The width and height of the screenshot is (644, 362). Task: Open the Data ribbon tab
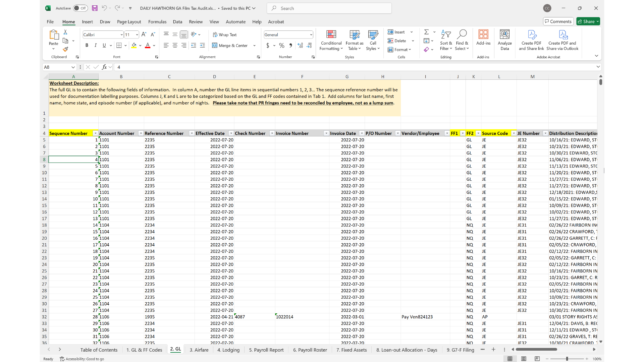[177, 22]
